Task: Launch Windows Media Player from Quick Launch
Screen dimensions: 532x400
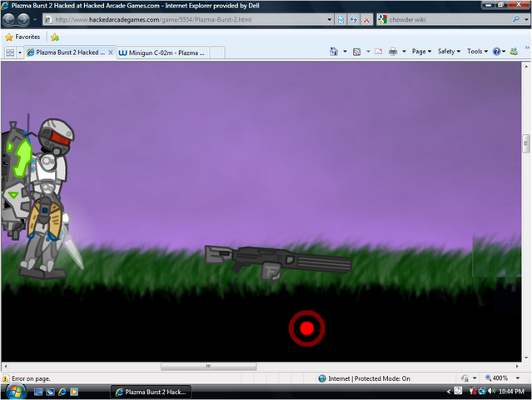Action: pos(74,392)
